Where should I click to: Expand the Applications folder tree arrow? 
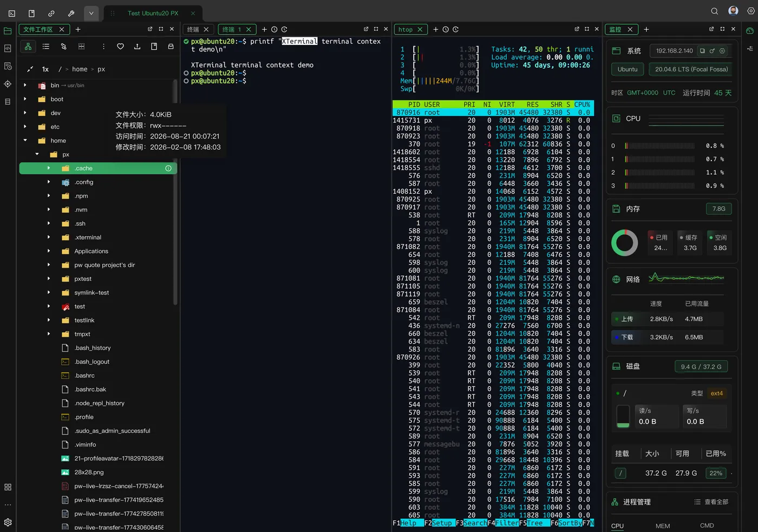pyautogui.click(x=49, y=251)
